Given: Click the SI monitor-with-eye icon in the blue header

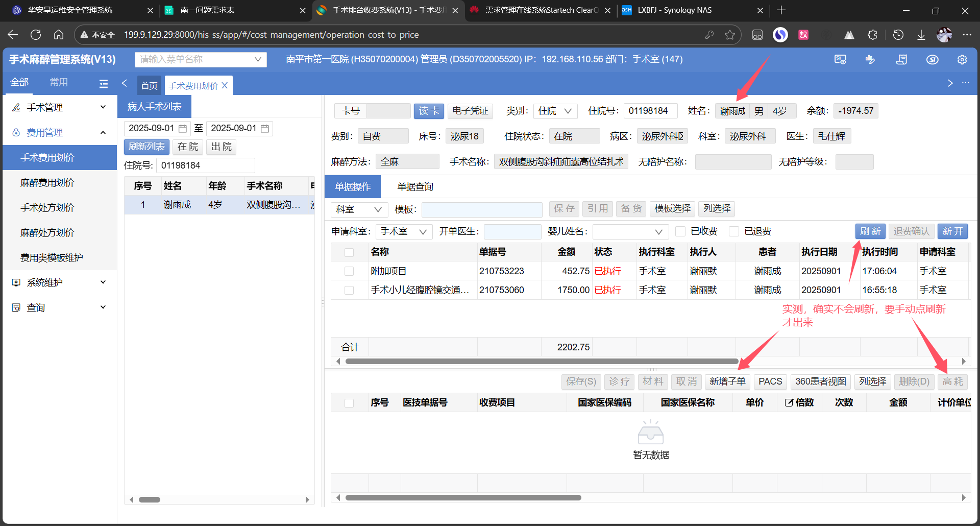Looking at the screenshot, I should pyautogui.click(x=840, y=60).
